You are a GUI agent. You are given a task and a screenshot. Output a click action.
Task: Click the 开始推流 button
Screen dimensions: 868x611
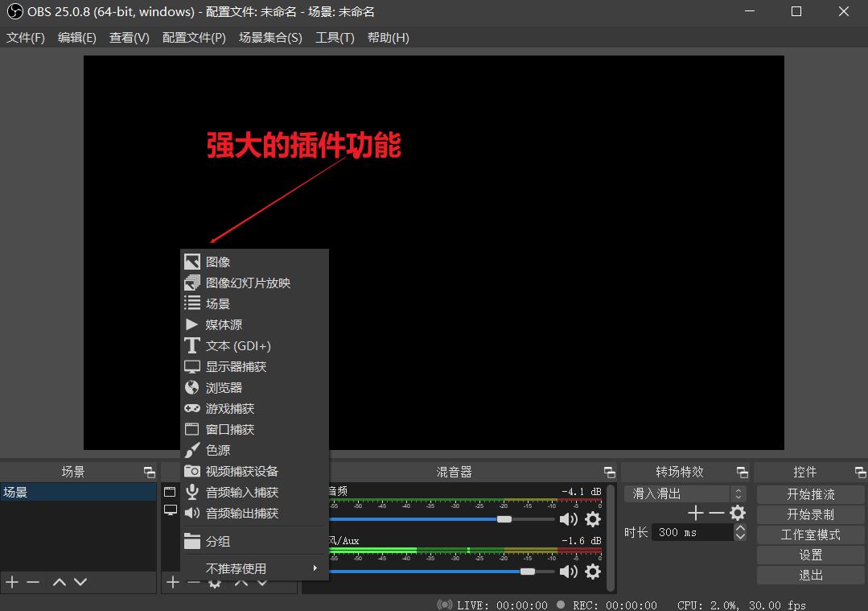tap(810, 493)
